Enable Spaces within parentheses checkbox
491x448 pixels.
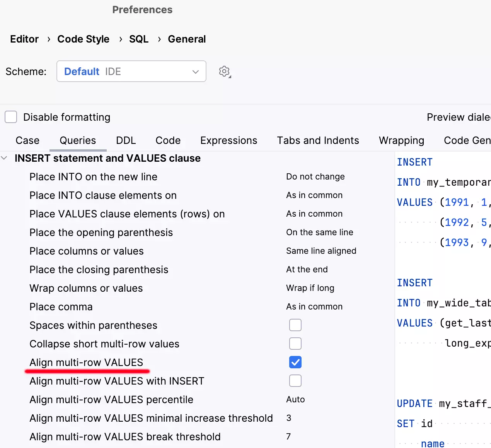[295, 325]
